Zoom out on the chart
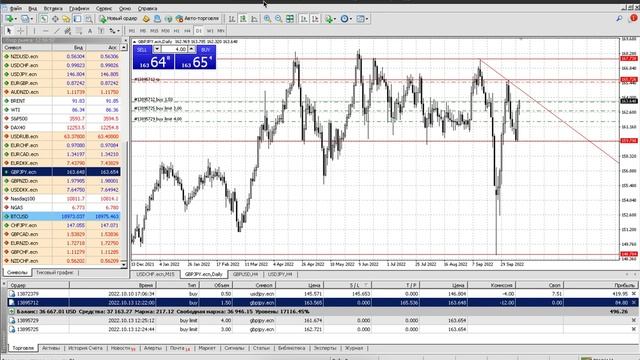Image resolution: width=640 pixels, height=360 pixels. [x=278, y=19]
